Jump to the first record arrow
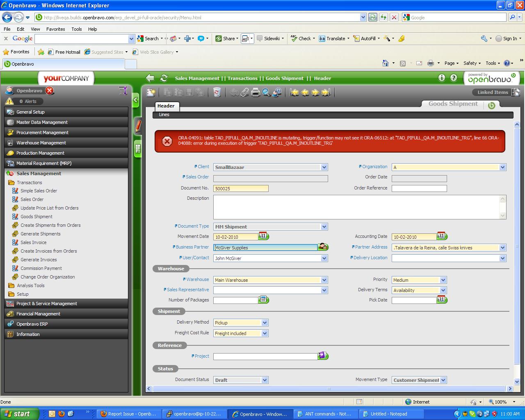Screen dimensions: 525x420 [x=294, y=92]
